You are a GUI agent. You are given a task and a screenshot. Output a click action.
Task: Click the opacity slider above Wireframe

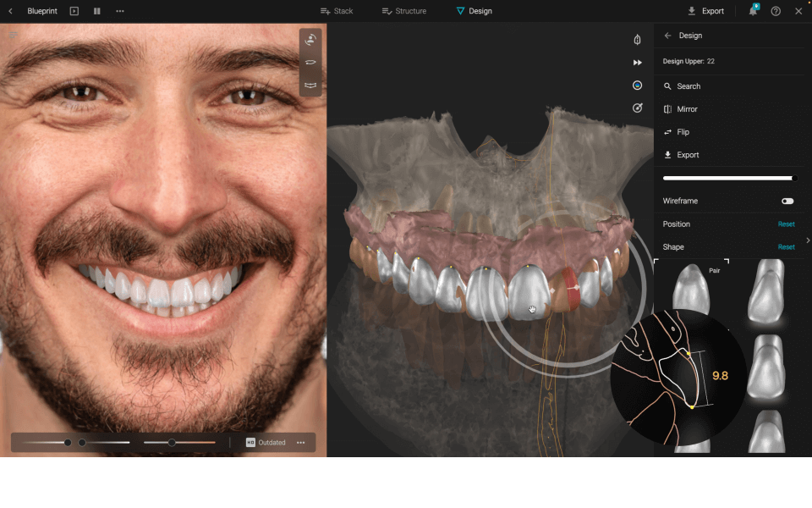pyautogui.click(x=728, y=178)
